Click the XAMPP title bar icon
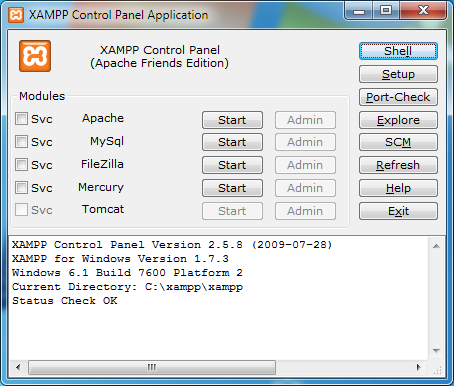The height and width of the screenshot is (386, 454). [x=16, y=15]
